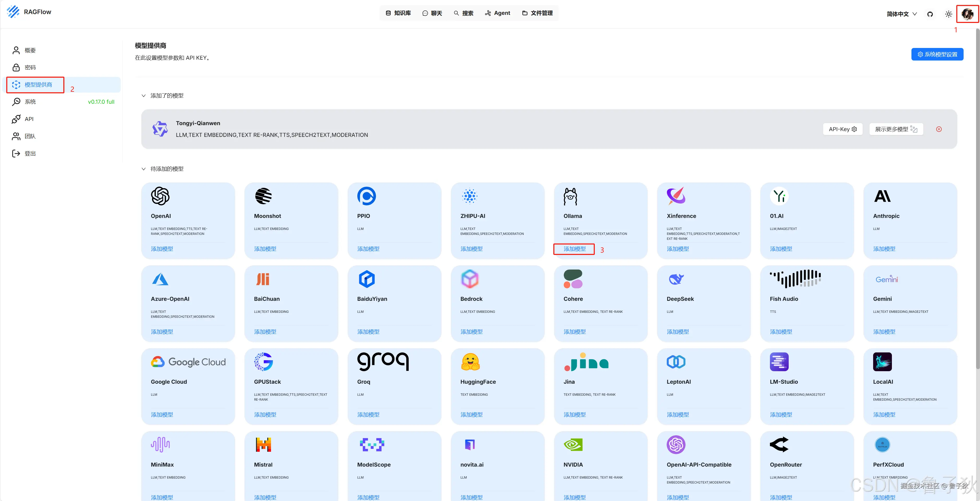Click the NVIDIA logo icon
The height and width of the screenshot is (501, 980).
tap(573, 444)
